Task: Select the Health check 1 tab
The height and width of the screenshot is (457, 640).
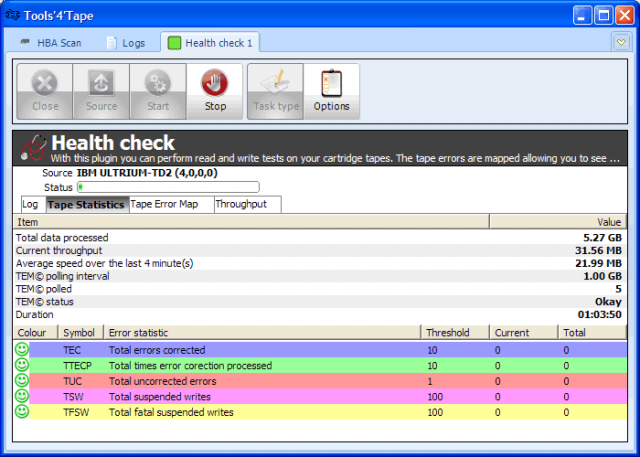Action: point(210,43)
